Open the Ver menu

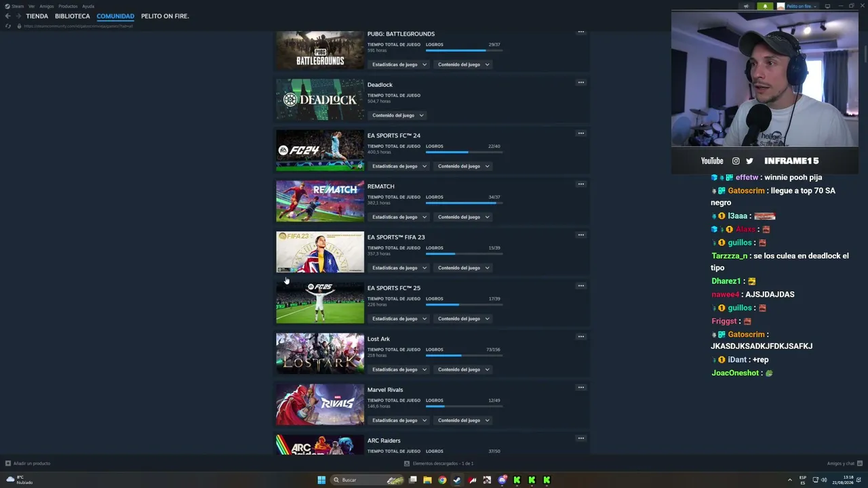[31, 6]
